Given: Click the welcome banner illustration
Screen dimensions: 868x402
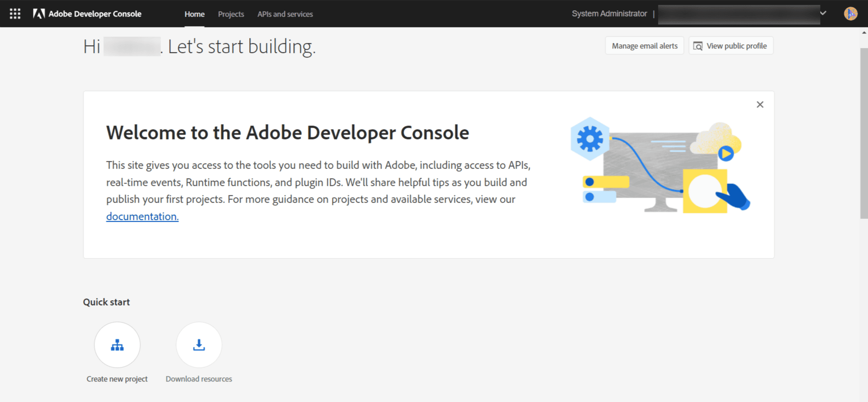Looking at the screenshot, I should point(660,165).
